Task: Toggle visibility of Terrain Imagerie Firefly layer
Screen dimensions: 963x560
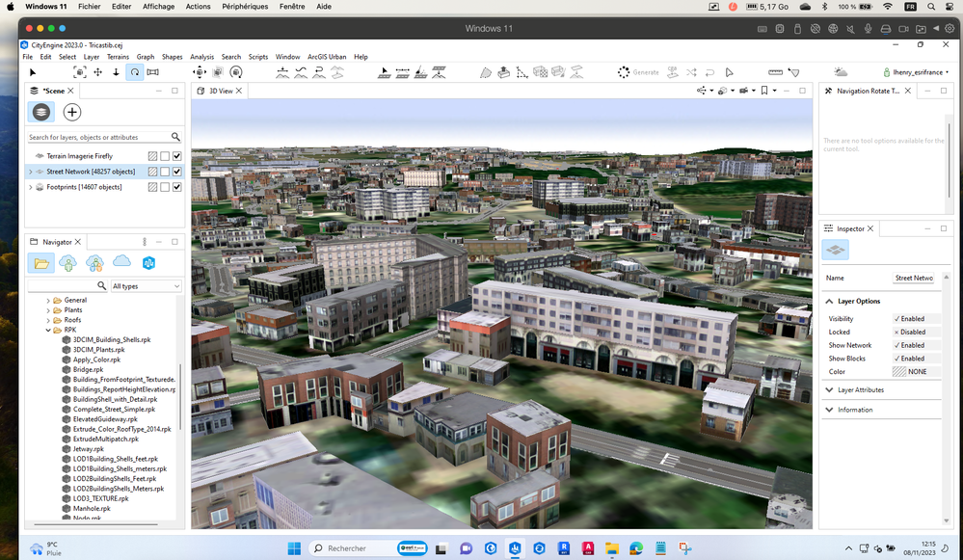Action: 177,156
